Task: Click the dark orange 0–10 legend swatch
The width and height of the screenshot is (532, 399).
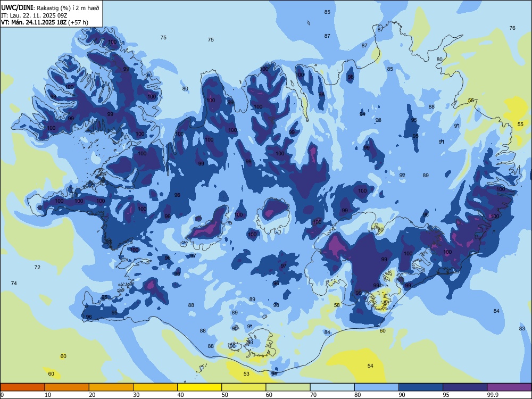Action: pos(22,387)
